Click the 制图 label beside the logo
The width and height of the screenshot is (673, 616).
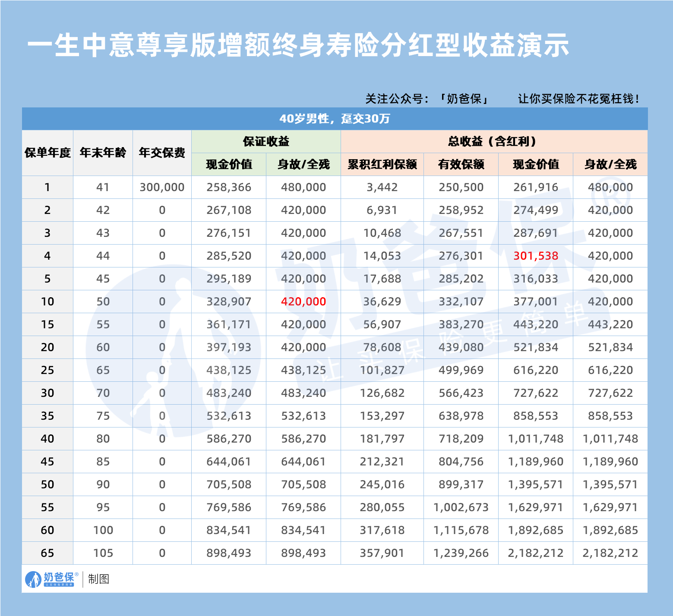[98, 579]
